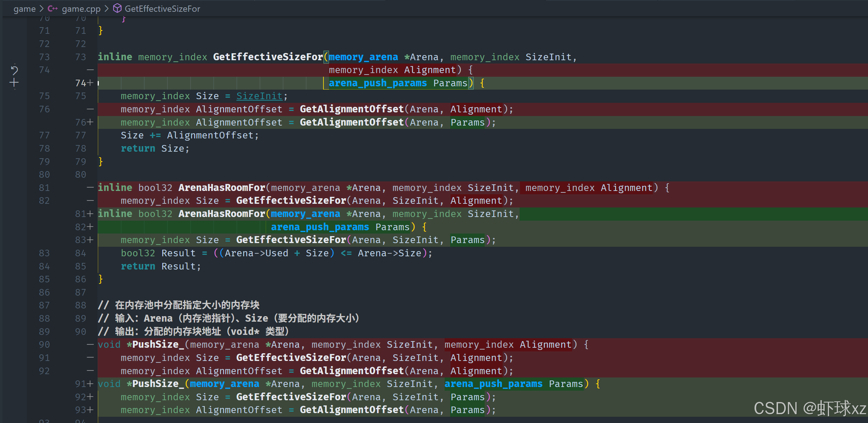
Task: Click the deletion minus marker on line 90
Action: pos(90,344)
